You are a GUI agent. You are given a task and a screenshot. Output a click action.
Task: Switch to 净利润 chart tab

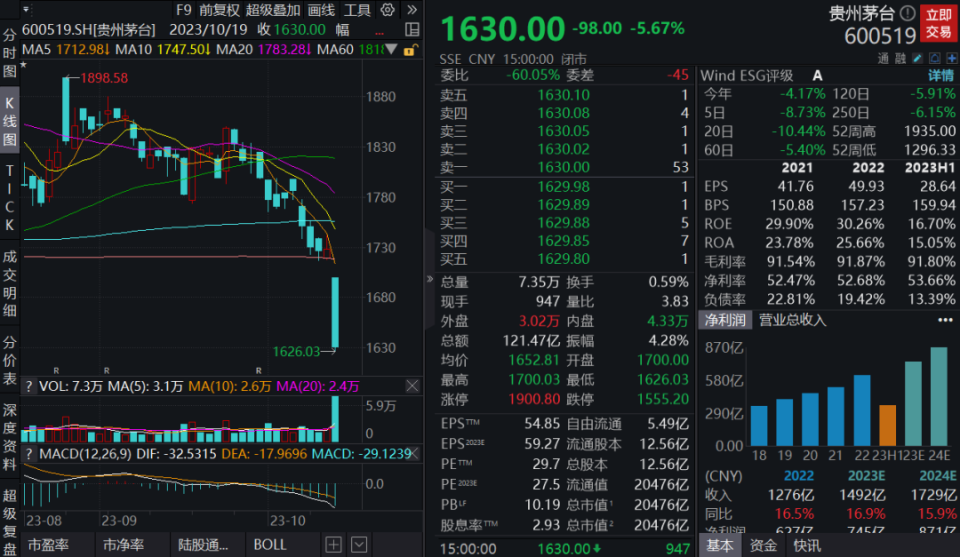(x=725, y=320)
